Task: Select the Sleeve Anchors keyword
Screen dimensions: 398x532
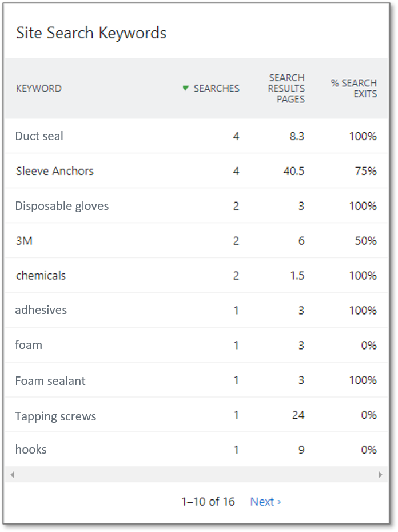Action: (x=55, y=171)
